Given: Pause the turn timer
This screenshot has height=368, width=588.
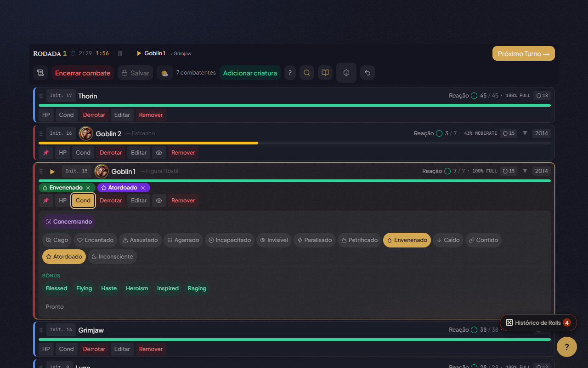Looking at the screenshot, I should pyautogui.click(x=120, y=53).
